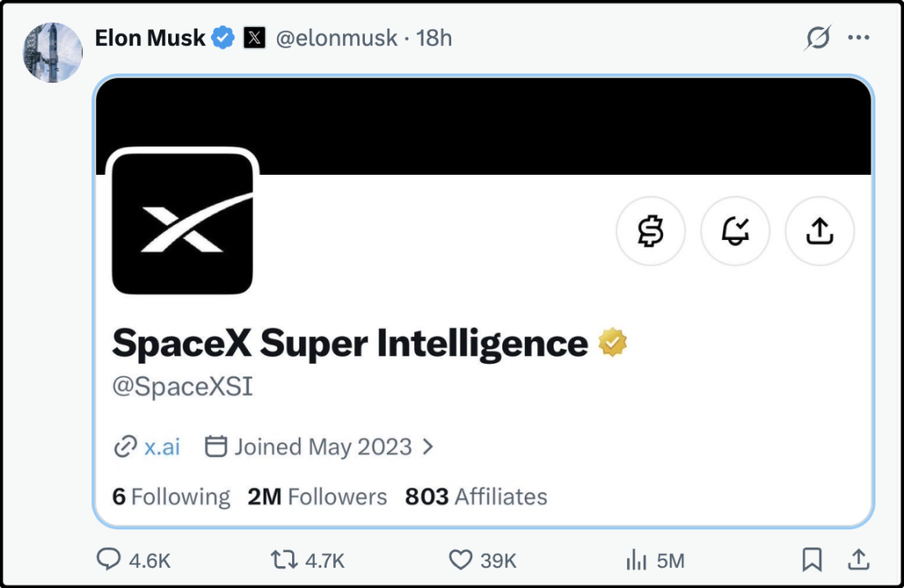904x588 pixels.
Task: Click the Grok explain icon
Action: pyautogui.click(x=818, y=38)
